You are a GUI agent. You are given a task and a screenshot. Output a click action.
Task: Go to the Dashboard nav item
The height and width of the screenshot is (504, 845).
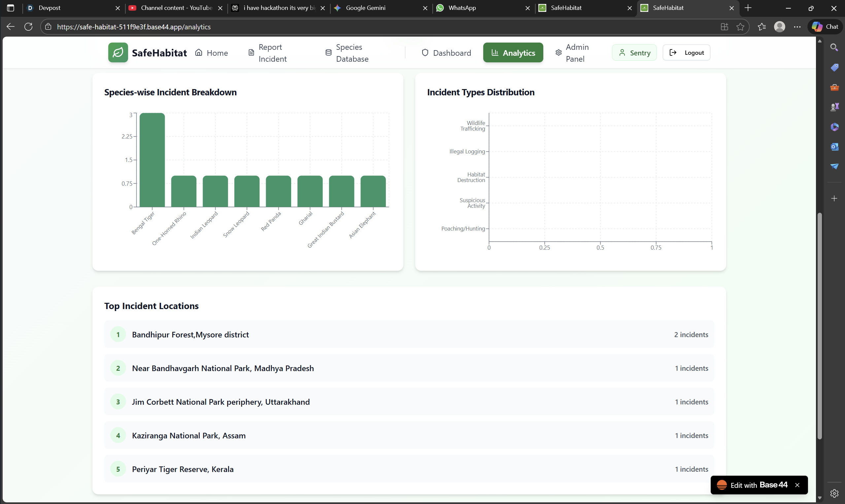pos(446,53)
